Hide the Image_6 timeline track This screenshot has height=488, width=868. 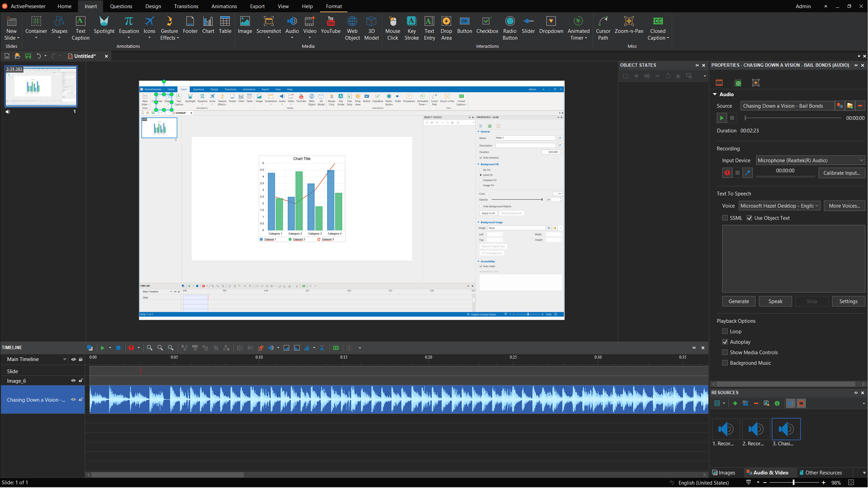tap(73, 381)
